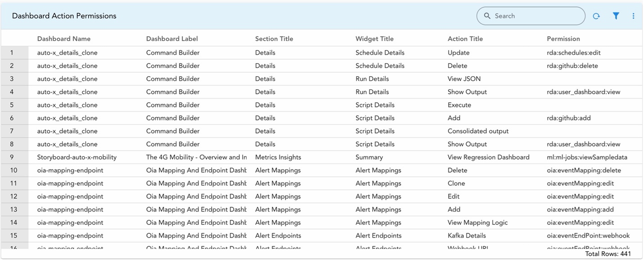Image resolution: width=644 pixels, height=261 pixels.
Task: Click 'Update' action cell in row 1
Action: pyautogui.click(x=458, y=53)
